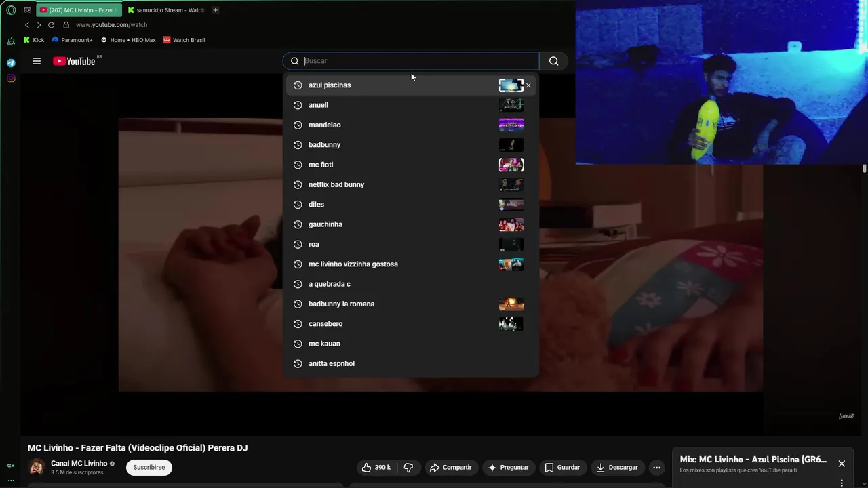Click the Compartir share button
868x488 pixels.
tap(450, 467)
